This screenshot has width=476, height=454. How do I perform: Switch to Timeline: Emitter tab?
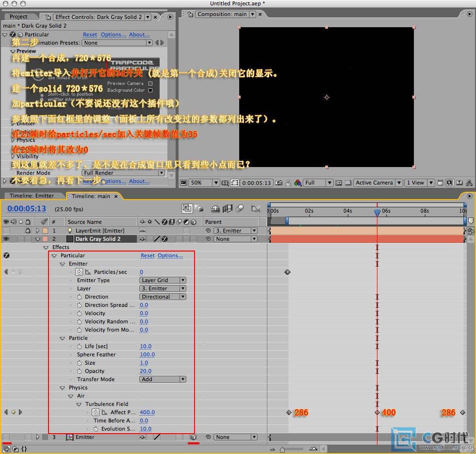(32, 196)
